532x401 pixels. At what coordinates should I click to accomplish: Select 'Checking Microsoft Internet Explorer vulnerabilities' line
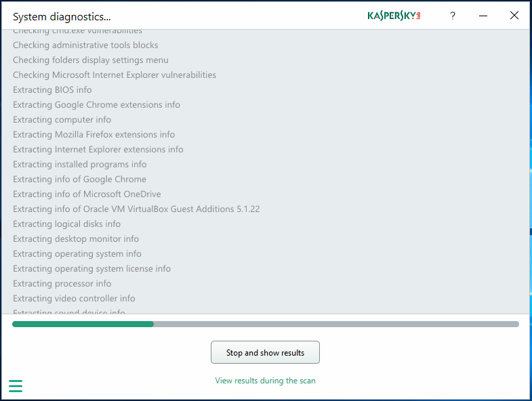[x=115, y=75]
